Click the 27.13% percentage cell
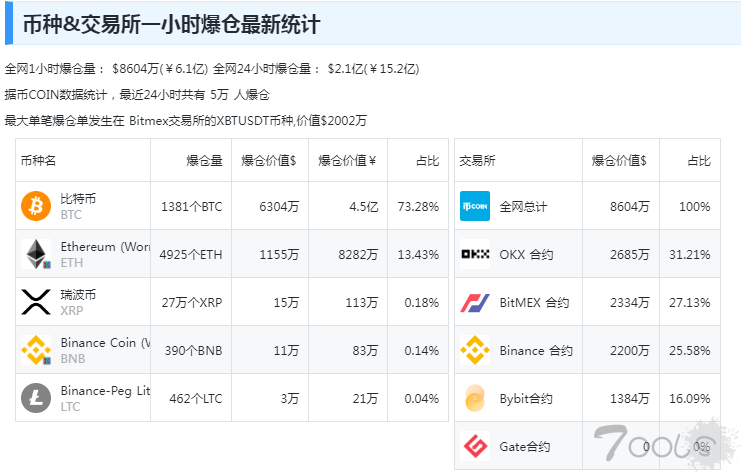741x476 pixels. click(x=689, y=303)
